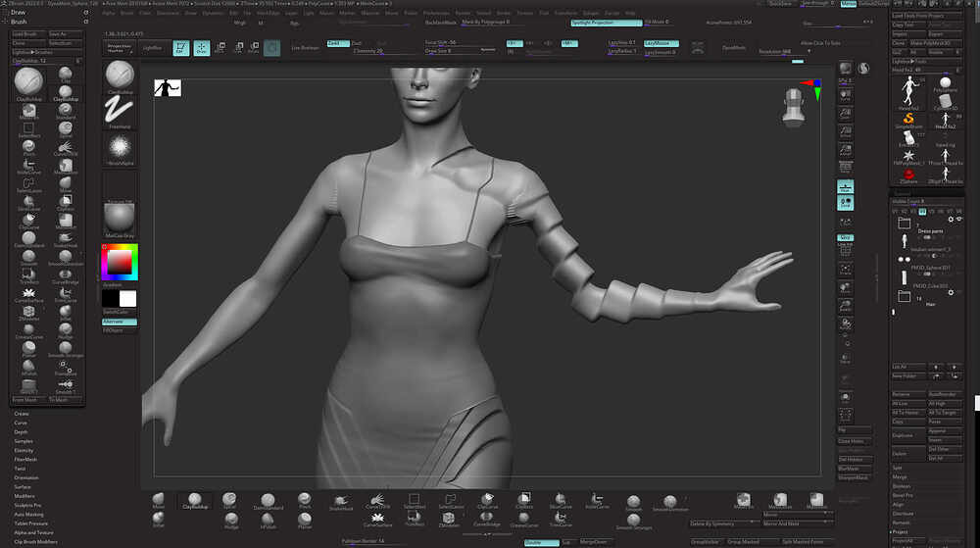Screen dimensions: 980x548
Task: Open settings gear of Dress parts folder
Action: pyautogui.click(x=951, y=220)
